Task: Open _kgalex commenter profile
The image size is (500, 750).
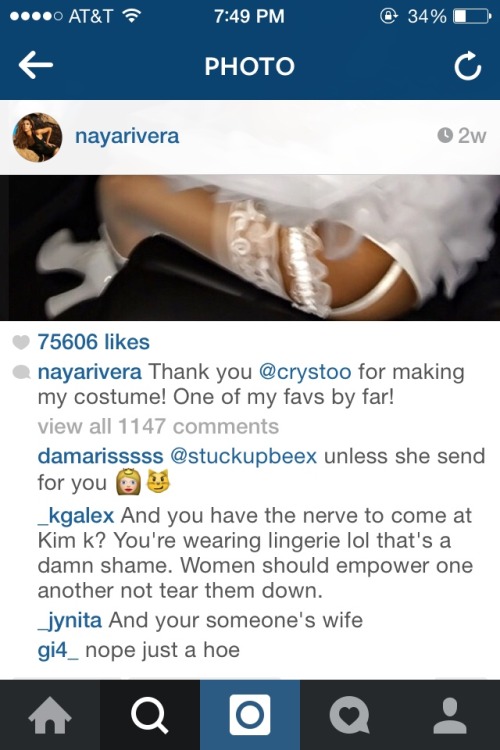Action: coord(76,516)
